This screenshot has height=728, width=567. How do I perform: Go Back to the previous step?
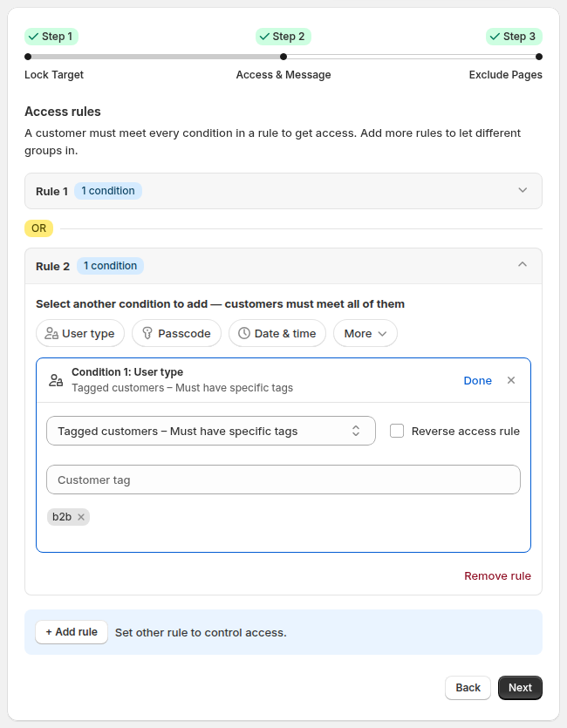pos(468,688)
